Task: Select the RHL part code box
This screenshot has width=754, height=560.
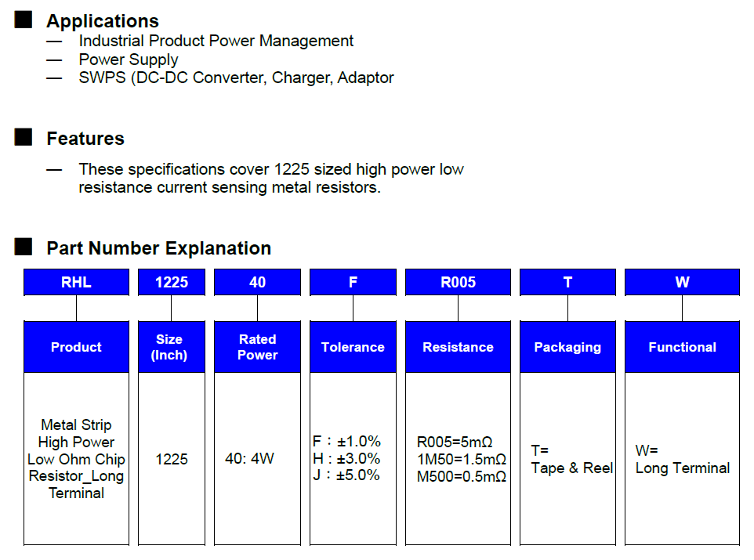Action: point(76,283)
